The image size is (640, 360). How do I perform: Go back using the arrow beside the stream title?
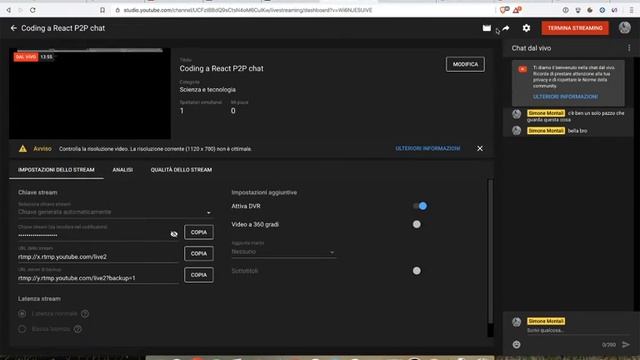[13, 28]
